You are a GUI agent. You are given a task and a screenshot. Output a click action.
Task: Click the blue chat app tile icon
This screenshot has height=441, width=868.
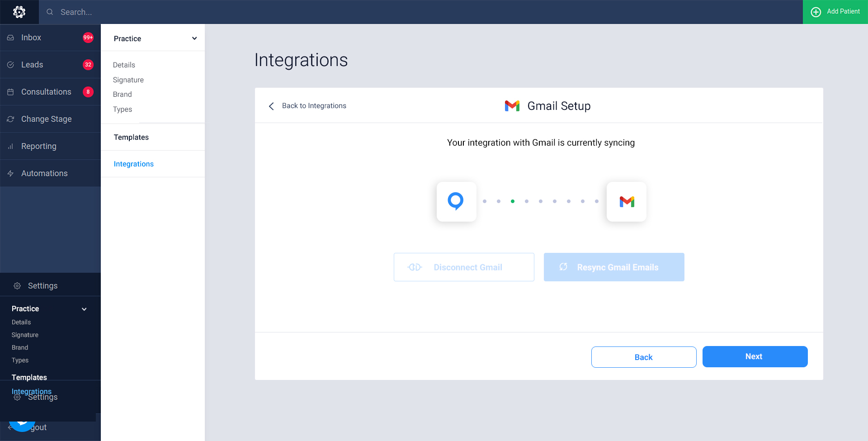[x=456, y=201]
